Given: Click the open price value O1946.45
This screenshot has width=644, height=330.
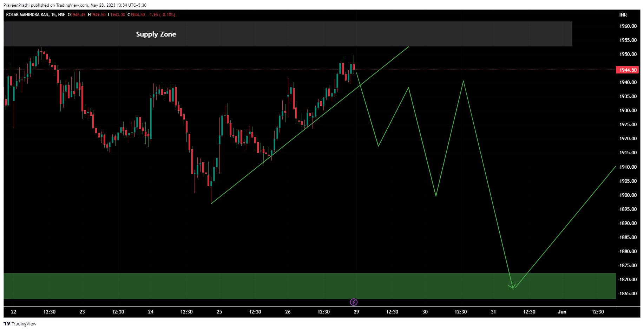Looking at the screenshot, I should click(77, 15).
